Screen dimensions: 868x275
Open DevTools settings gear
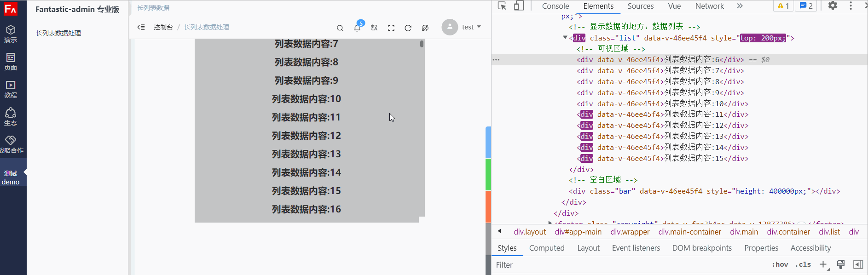pyautogui.click(x=833, y=6)
